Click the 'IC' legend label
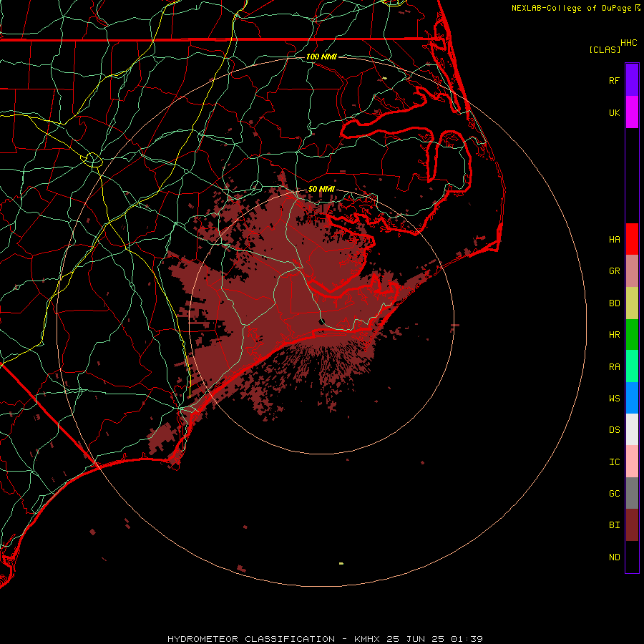Image resolution: width=644 pixels, height=644 pixels. pyautogui.click(x=614, y=462)
